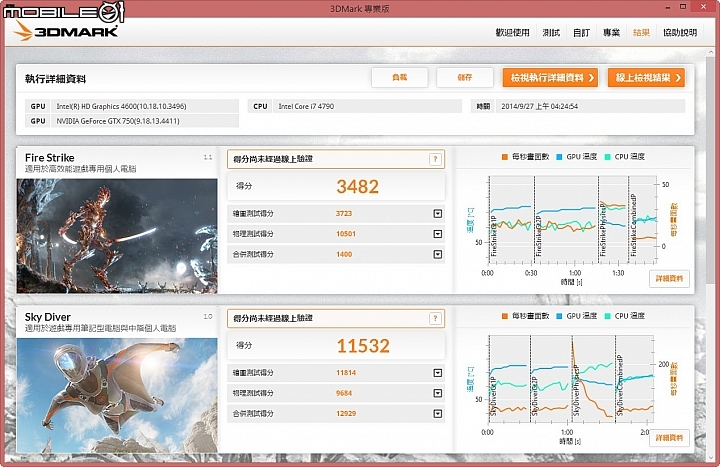This screenshot has width=720, height=467.
Task: Click Fire Strike blue GPU temperature legend swatch
Action: (559, 157)
